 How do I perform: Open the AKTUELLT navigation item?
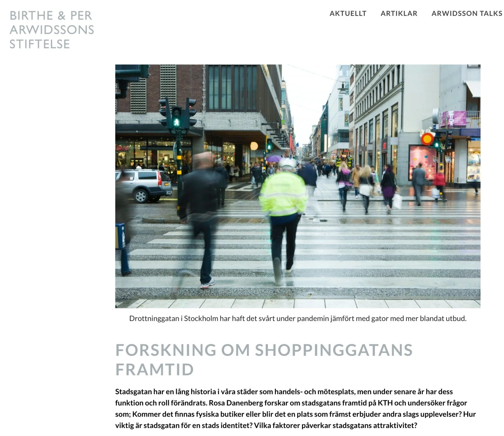(348, 14)
